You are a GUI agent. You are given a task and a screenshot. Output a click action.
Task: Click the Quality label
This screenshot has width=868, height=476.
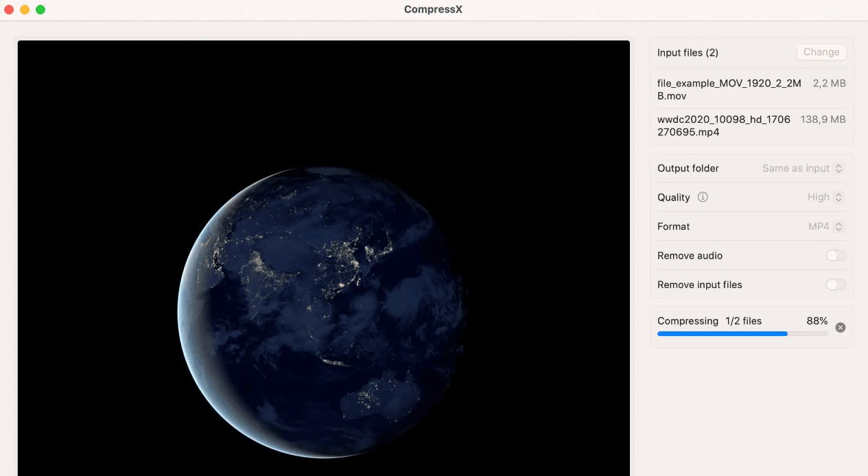pyautogui.click(x=673, y=198)
